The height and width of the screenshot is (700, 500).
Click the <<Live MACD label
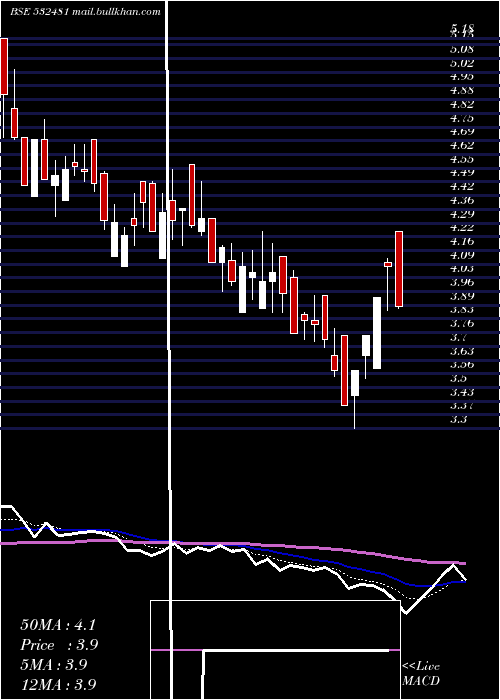coord(421,674)
